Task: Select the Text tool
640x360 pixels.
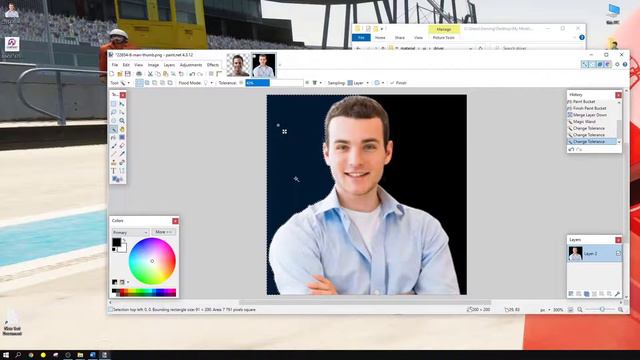Action: coord(113,171)
